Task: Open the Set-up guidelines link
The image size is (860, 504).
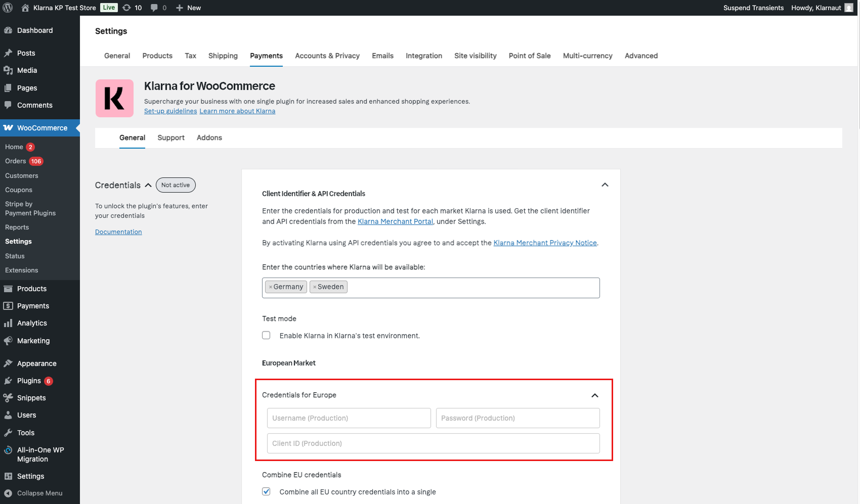Action: click(170, 111)
